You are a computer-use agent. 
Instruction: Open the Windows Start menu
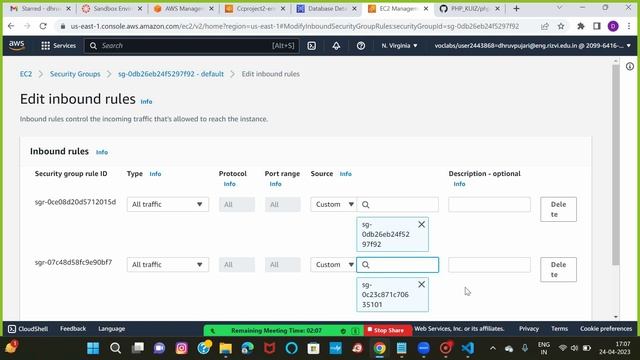point(93,348)
